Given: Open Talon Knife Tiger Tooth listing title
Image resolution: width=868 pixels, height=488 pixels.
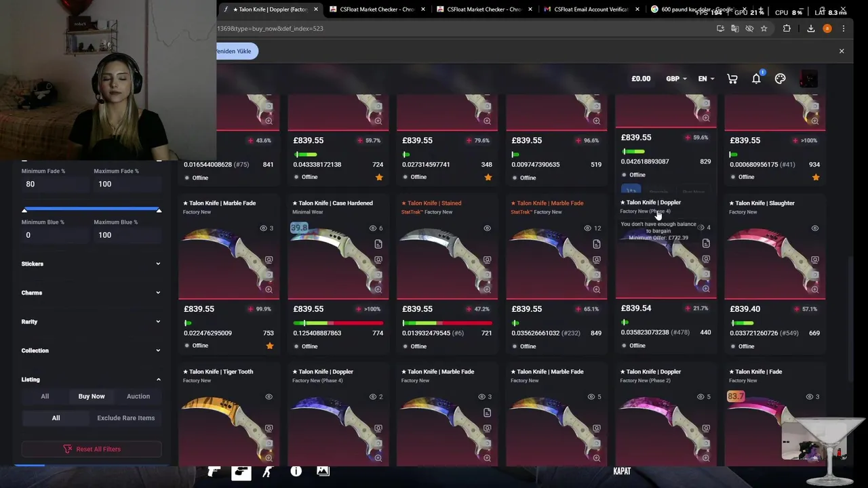Looking at the screenshot, I should click(218, 371).
